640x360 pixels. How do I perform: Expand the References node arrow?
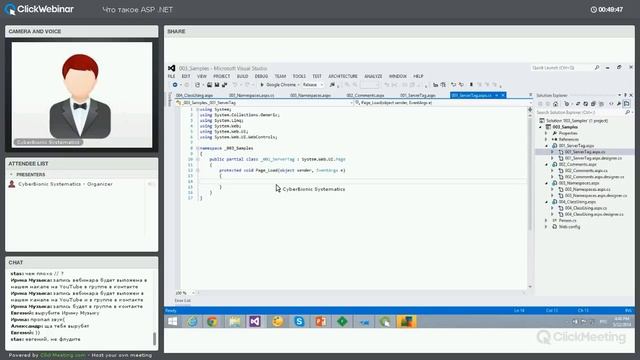(546, 139)
